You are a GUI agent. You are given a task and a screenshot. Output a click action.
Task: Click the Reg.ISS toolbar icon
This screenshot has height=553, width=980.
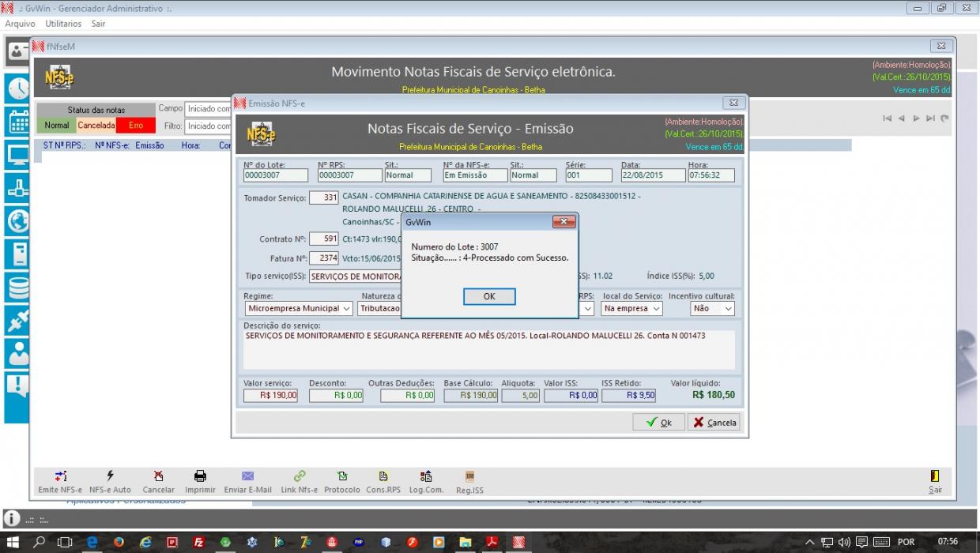click(x=469, y=476)
